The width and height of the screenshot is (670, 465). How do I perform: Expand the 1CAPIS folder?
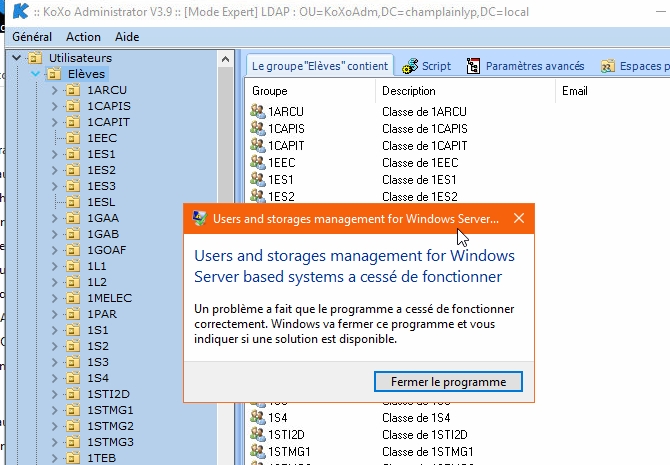[x=54, y=106]
